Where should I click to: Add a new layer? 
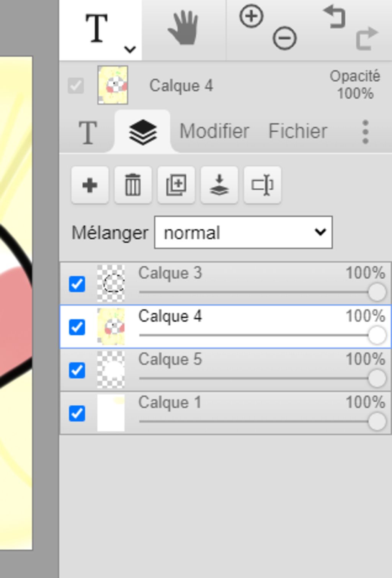(x=90, y=185)
